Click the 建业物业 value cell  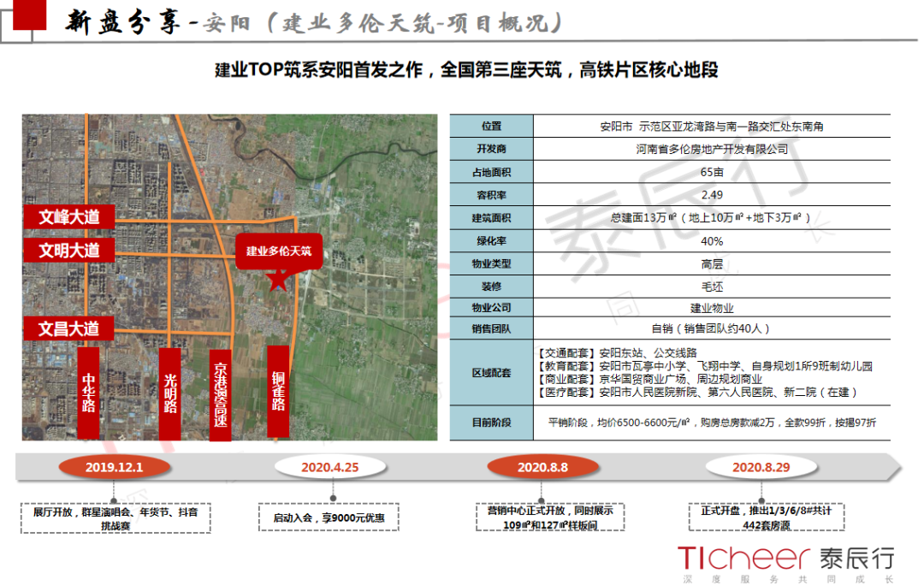[712, 308]
